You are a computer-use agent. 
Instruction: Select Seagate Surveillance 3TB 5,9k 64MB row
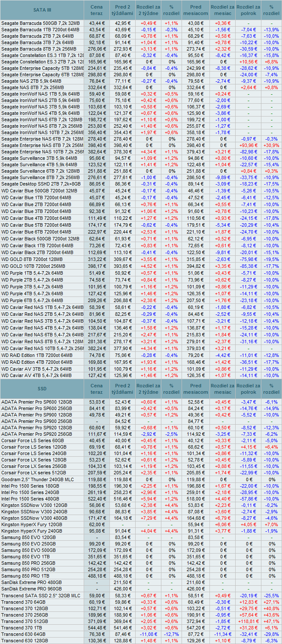pyautogui.click(x=141, y=158)
